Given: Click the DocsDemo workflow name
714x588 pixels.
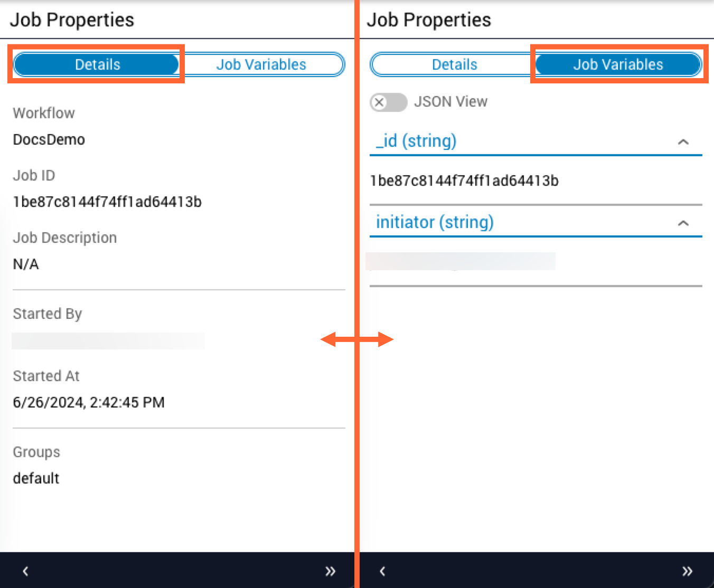Looking at the screenshot, I should point(49,139).
